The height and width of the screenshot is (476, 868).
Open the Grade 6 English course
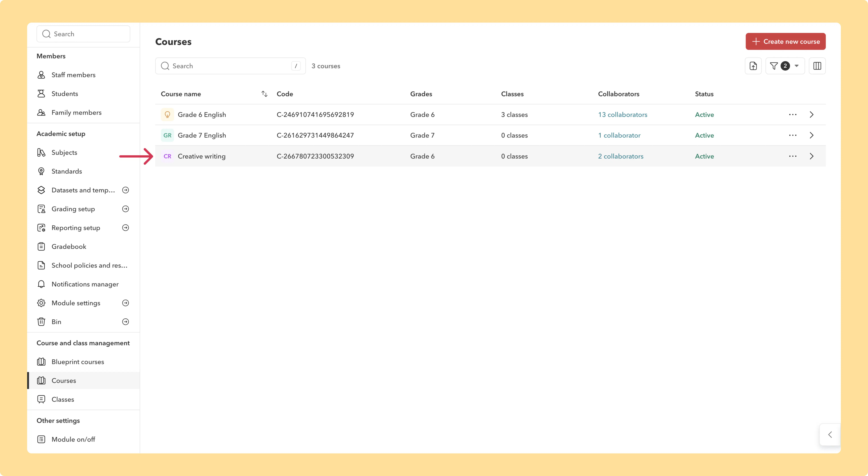[x=202, y=114]
